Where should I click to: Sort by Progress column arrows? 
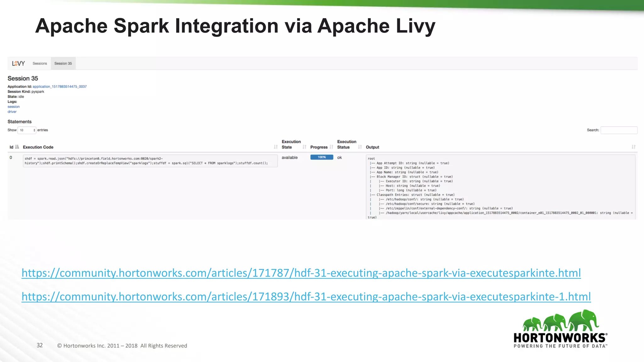(x=331, y=147)
